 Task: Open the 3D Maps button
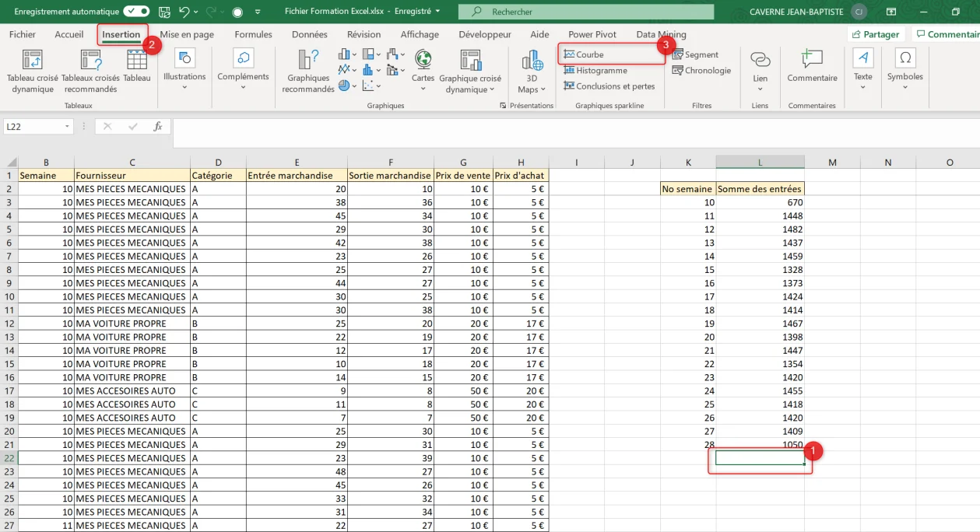click(x=532, y=72)
